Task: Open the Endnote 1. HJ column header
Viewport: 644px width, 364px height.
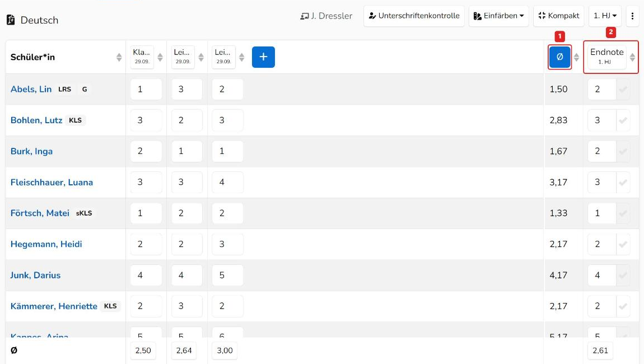Action: (x=606, y=57)
